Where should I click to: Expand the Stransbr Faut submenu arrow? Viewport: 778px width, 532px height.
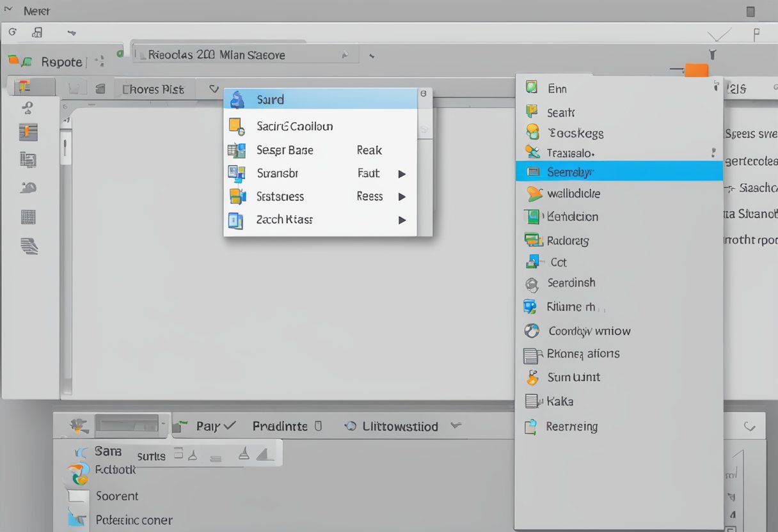tap(402, 173)
